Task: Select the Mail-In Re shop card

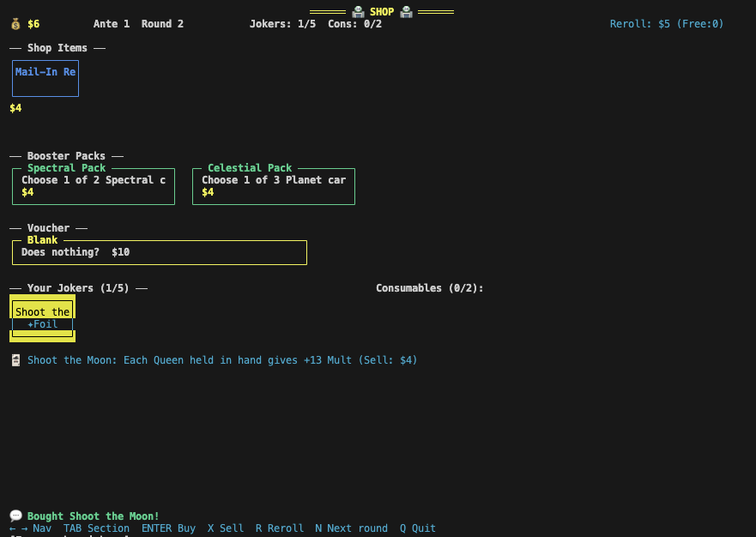Action: pyautogui.click(x=45, y=78)
